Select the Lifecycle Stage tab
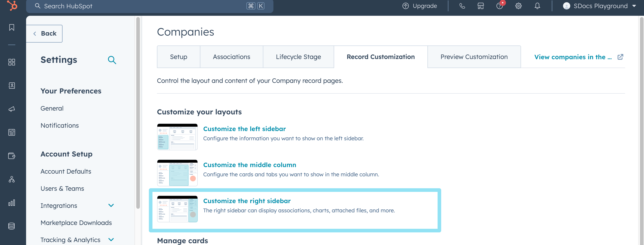Image resolution: width=644 pixels, height=245 pixels. (x=299, y=57)
